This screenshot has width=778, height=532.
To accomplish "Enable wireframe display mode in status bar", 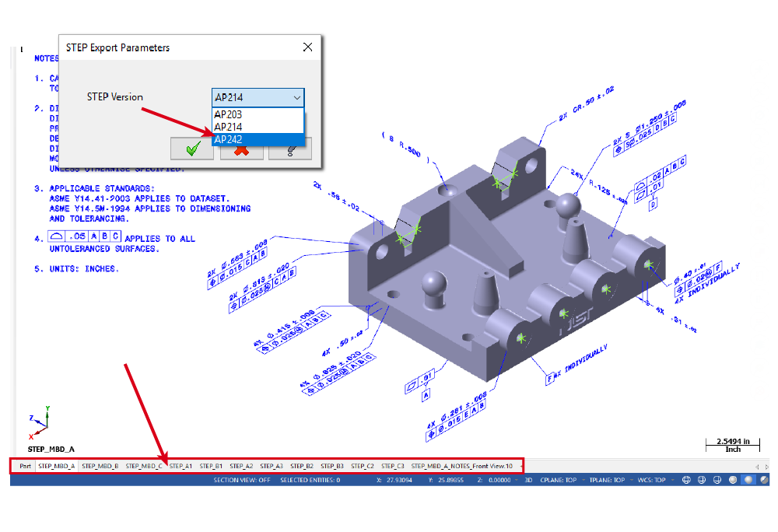I will 686,480.
